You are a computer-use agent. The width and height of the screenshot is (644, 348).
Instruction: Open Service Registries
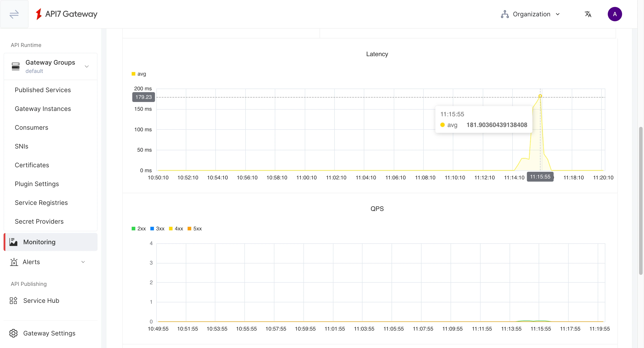tap(41, 203)
